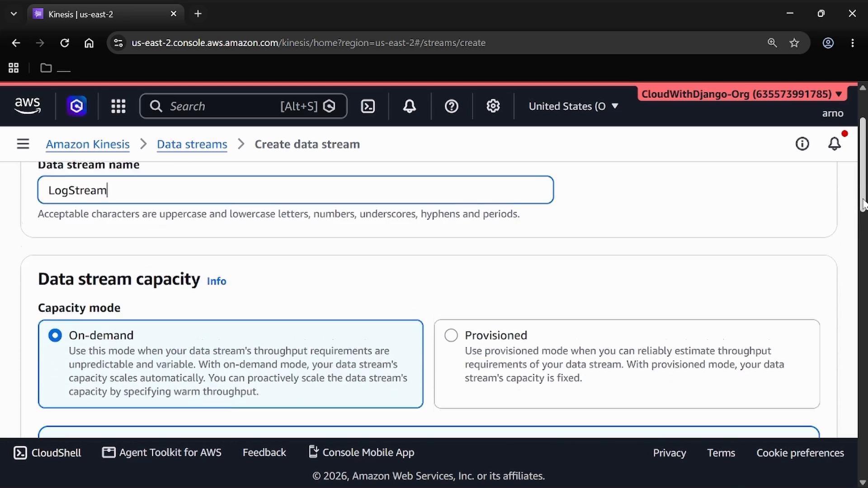Open the AWS services grid menu
The width and height of the screenshot is (868, 488).
click(118, 106)
